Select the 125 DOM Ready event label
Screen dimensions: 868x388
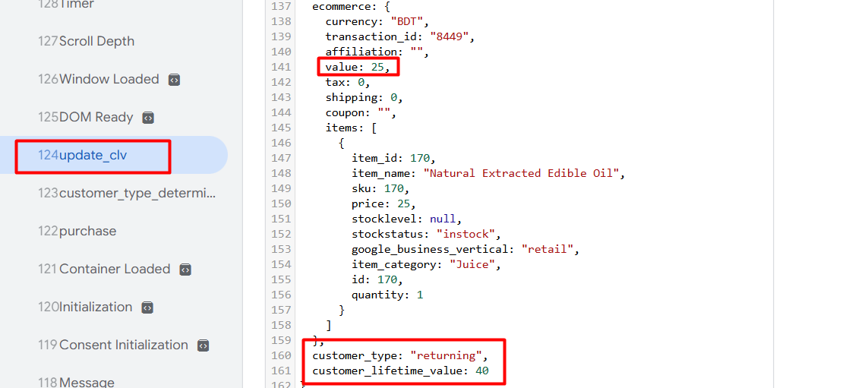click(x=86, y=117)
